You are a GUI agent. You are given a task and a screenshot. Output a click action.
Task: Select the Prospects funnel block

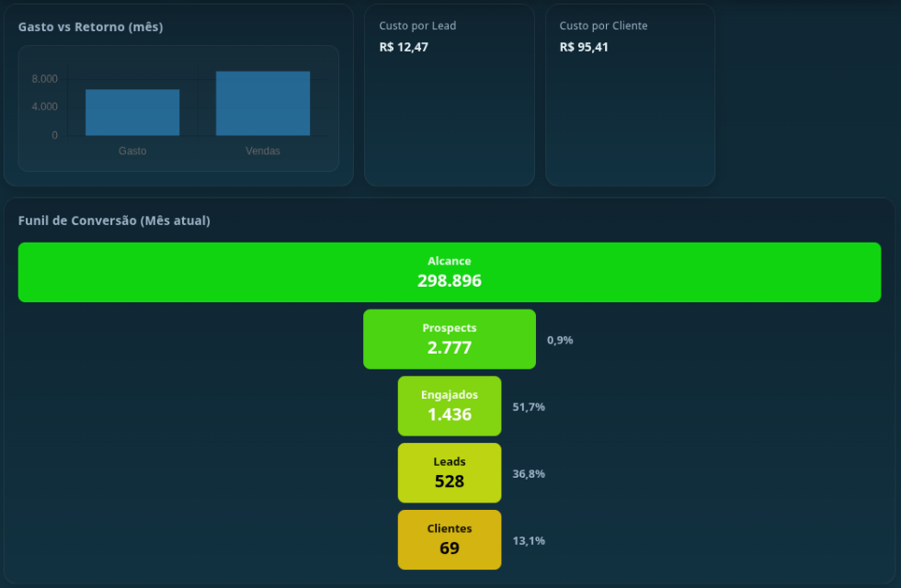coord(450,339)
